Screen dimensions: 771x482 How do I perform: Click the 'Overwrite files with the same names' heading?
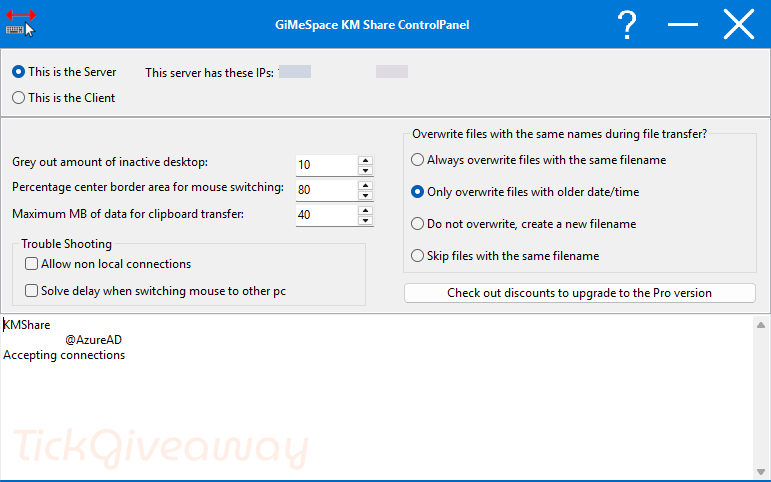tap(560, 134)
